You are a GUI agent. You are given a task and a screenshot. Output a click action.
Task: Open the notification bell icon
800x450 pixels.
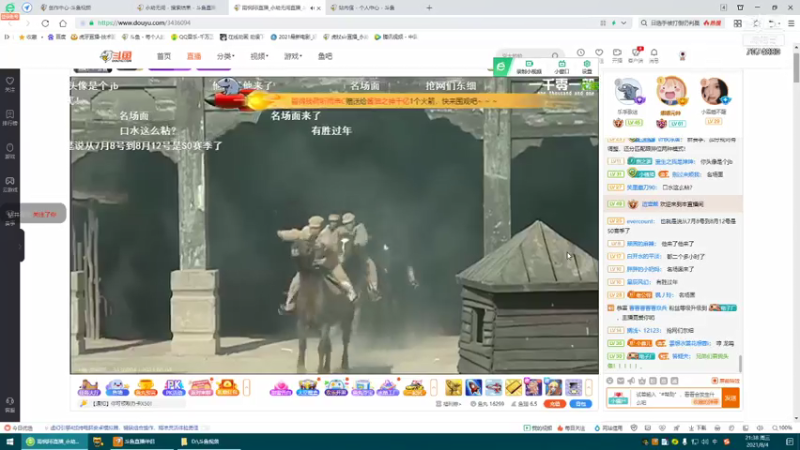coord(654,55)
